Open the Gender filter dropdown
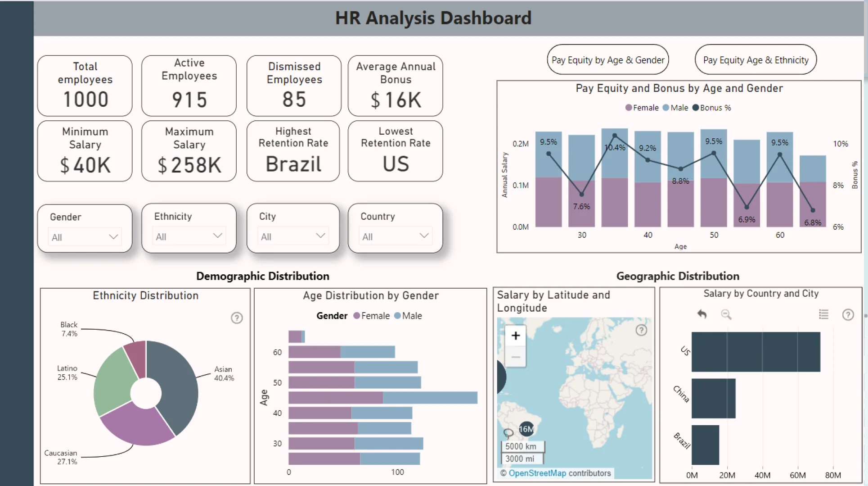The image size is (868, 486). [x=85, y=237]
